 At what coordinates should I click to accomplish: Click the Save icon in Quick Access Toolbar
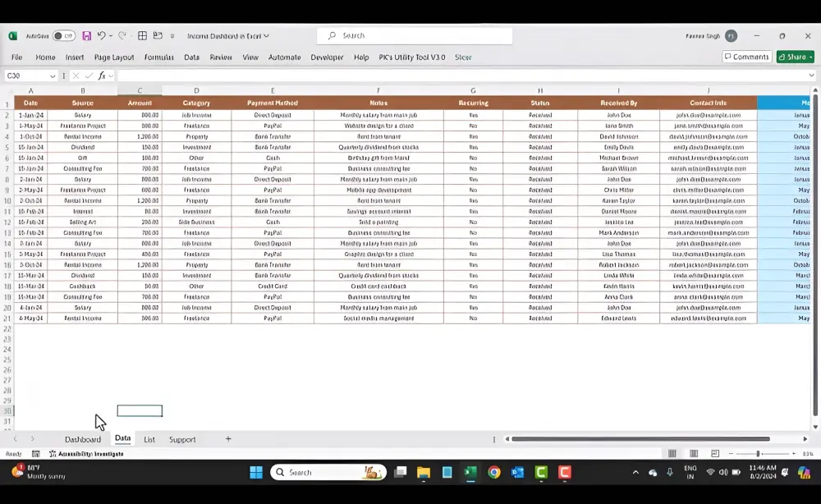pos(88,35)
